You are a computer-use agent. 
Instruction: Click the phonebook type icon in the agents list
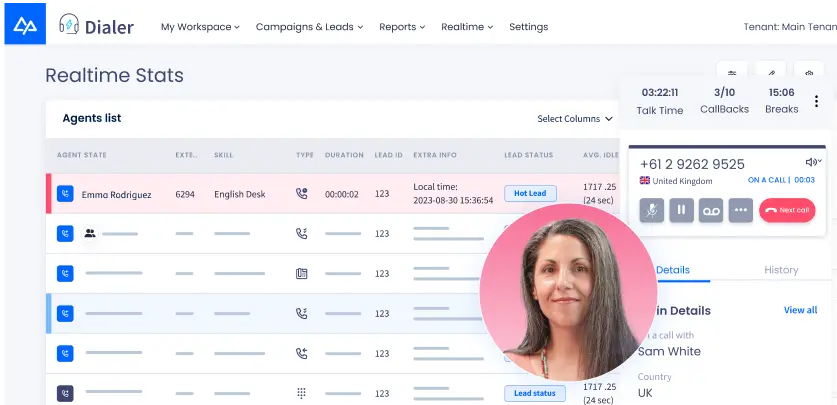tap(302, 273)
